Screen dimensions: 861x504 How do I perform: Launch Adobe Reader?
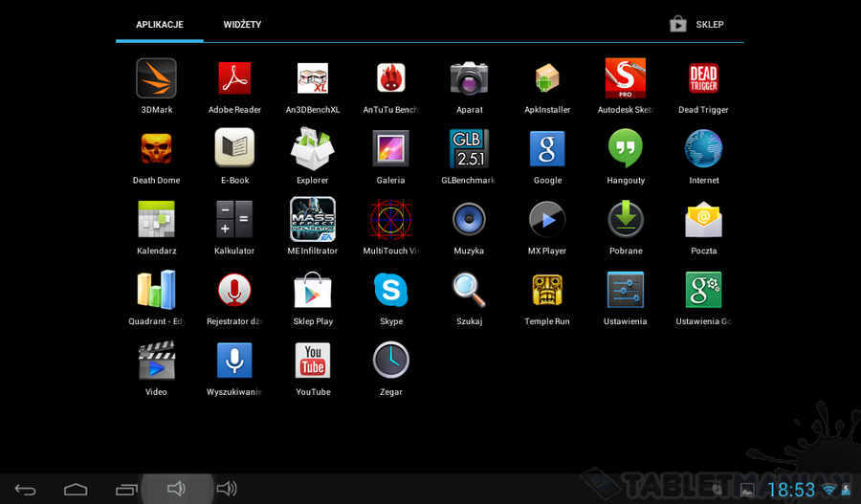[x=234, y=78]
